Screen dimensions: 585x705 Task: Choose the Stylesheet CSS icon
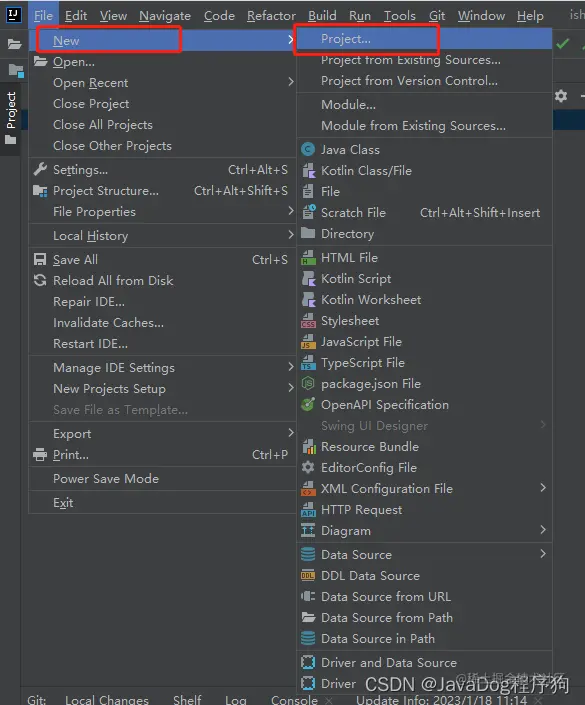[308, 321]
